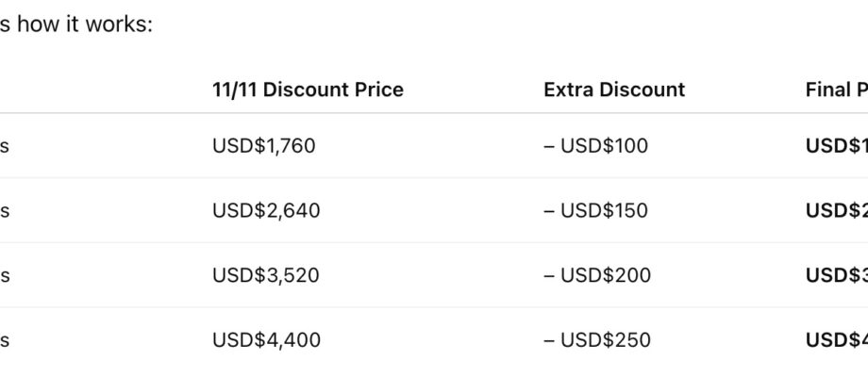The width and height of the screenshot is (868, 377).
Task: Click the '– USD$200' extra discount cell
Action: pyautogui.click(x=596, y=275)
